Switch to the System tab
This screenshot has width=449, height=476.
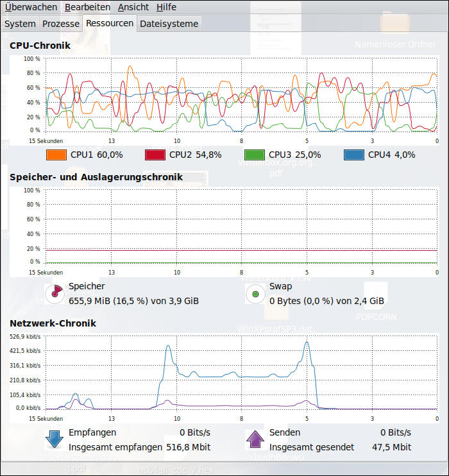20,24
